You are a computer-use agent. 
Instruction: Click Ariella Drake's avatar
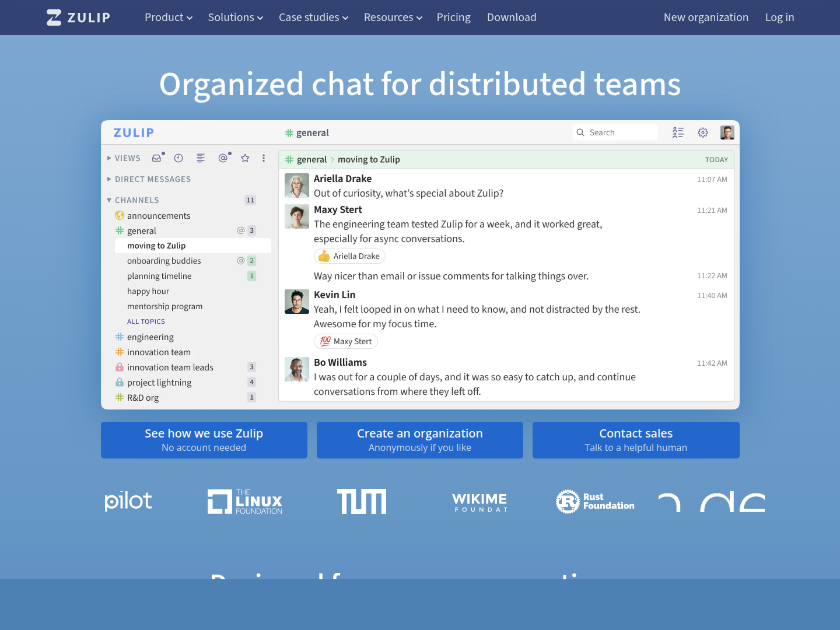coord(297,185)
